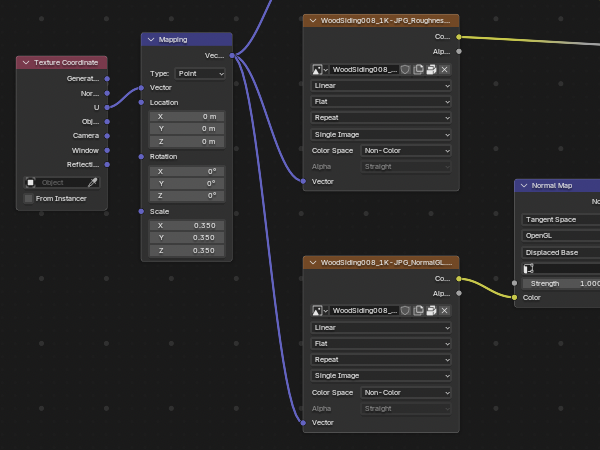Click the Vector input socket of NormalGL node
Image resolution: width=600 pixels, height=450 pixels.
(303, 423)
